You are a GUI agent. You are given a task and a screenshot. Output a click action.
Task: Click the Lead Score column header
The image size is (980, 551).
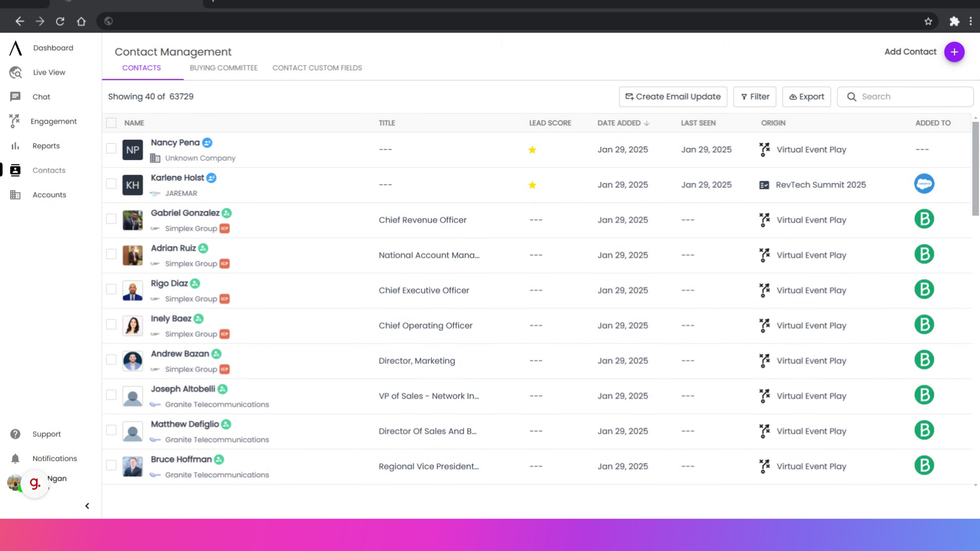pyautogui.click(x=550, y=123)
